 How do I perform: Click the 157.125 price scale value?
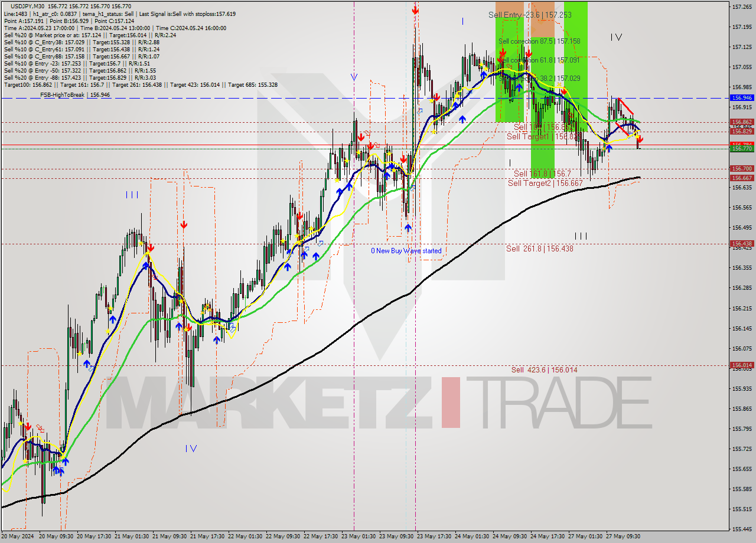tap(742, 47)
